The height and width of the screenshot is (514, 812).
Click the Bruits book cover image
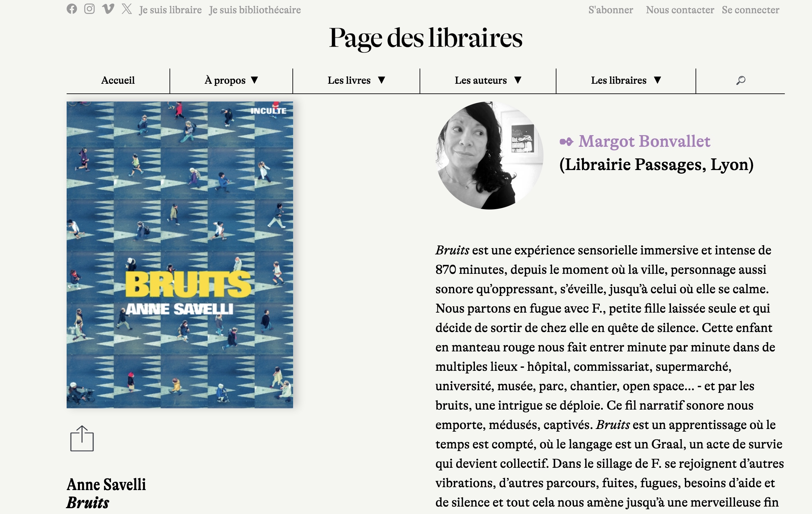click(x=180, y=254)
